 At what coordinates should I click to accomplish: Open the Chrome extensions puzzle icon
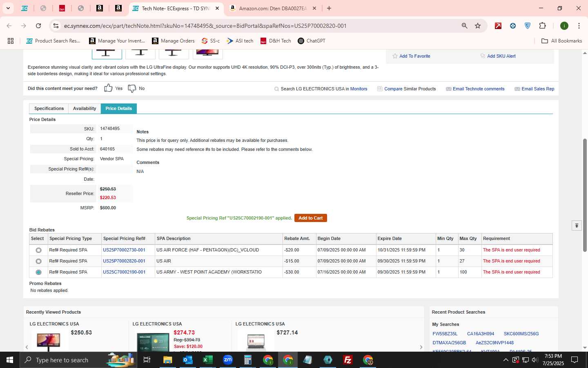542,26
